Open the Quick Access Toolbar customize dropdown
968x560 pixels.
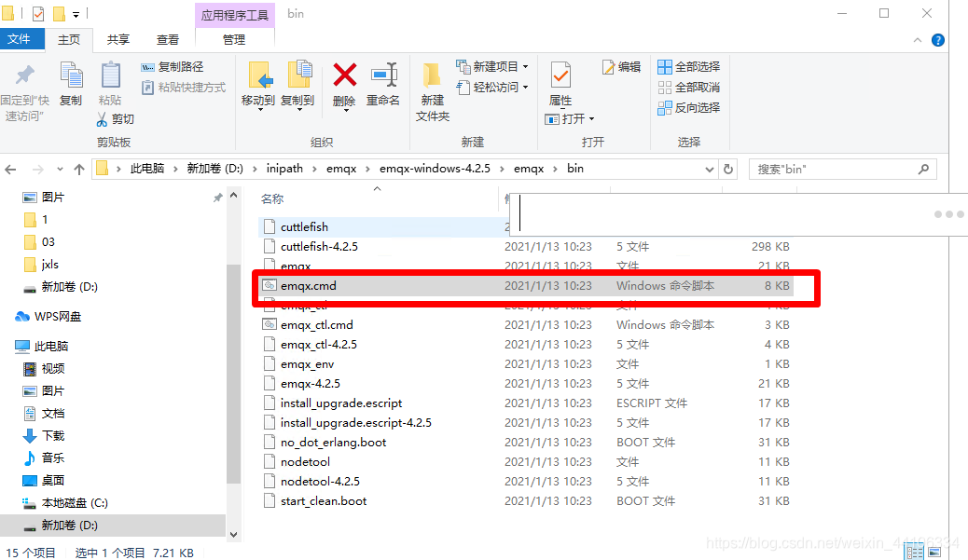click(x=76, y=14)
